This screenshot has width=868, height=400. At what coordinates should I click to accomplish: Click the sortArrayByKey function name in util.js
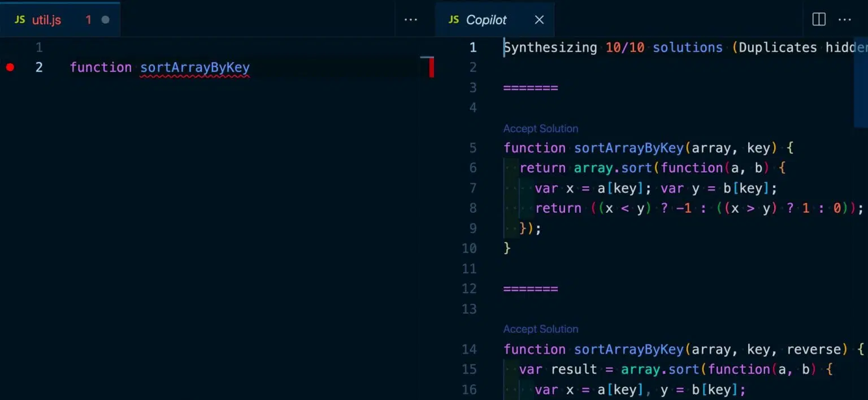pyautogui.click(x=195, y=67)
